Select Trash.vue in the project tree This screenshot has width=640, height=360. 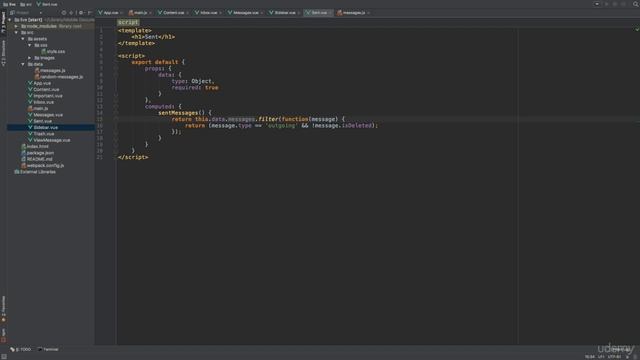click(x=41, y=134)
